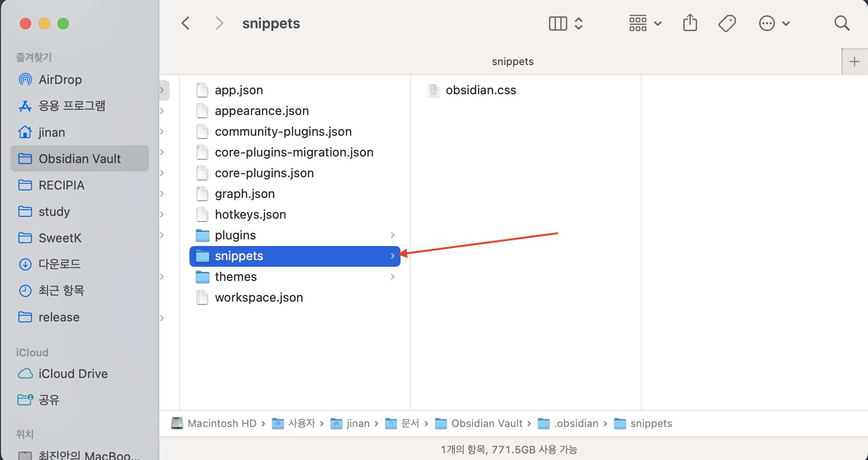Click the tag icon to edit tags
Image resolution: width=868 pixels, height=460 pixels.
pos(727,23)
